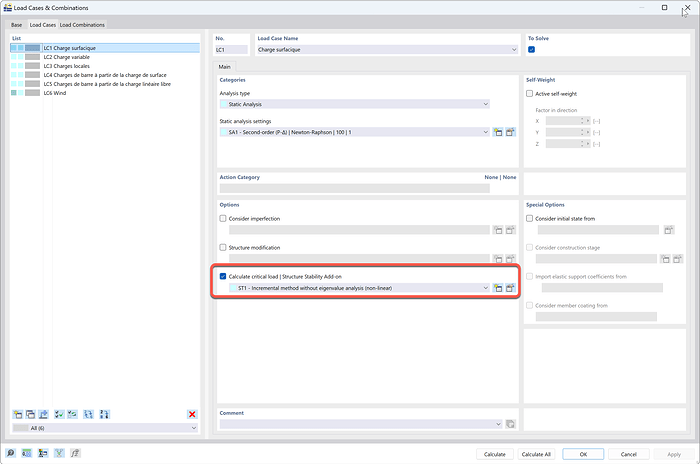Viewport: 700px width, 464px height.
Task: Uncheck Calculate critical load option
Action: (x=224, y=275)
